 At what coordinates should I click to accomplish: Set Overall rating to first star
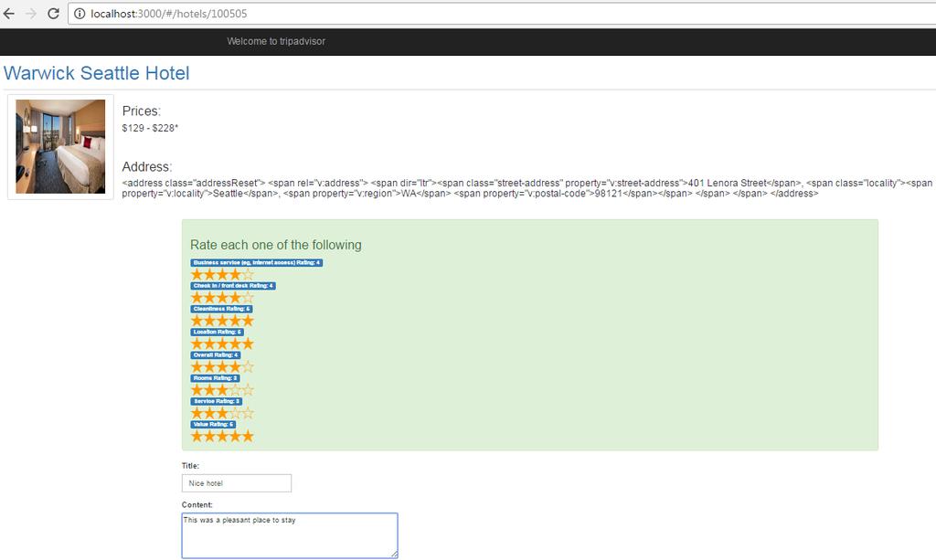(x=197, y=367)
